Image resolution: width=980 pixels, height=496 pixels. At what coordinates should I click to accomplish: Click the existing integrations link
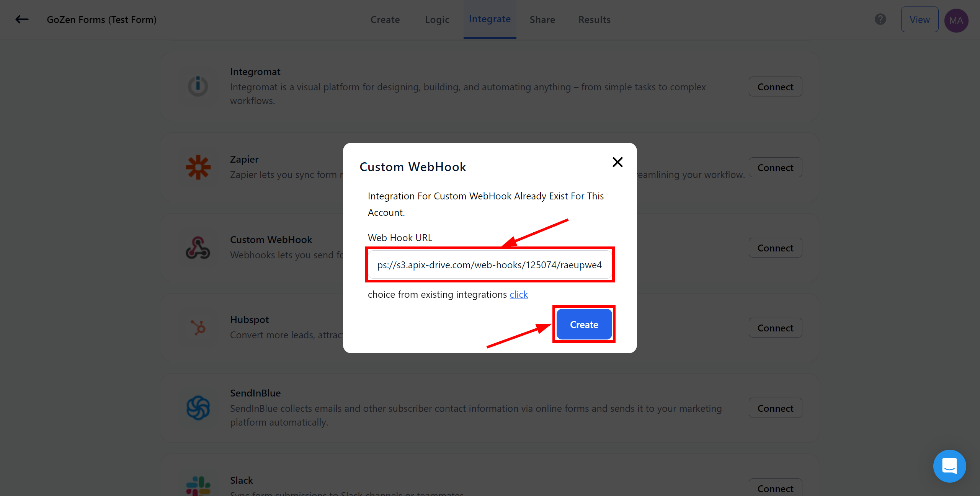click(x=519, y=294)
